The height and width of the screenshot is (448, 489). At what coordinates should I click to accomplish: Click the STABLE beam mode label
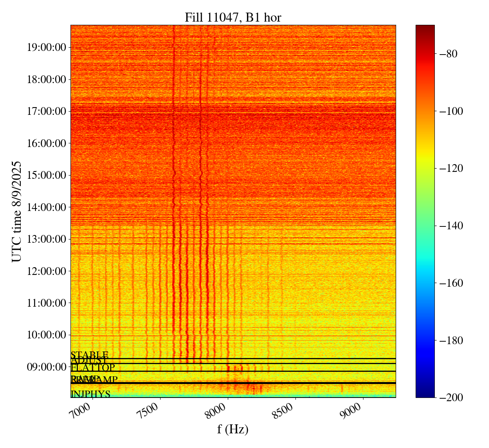(90, 355)
